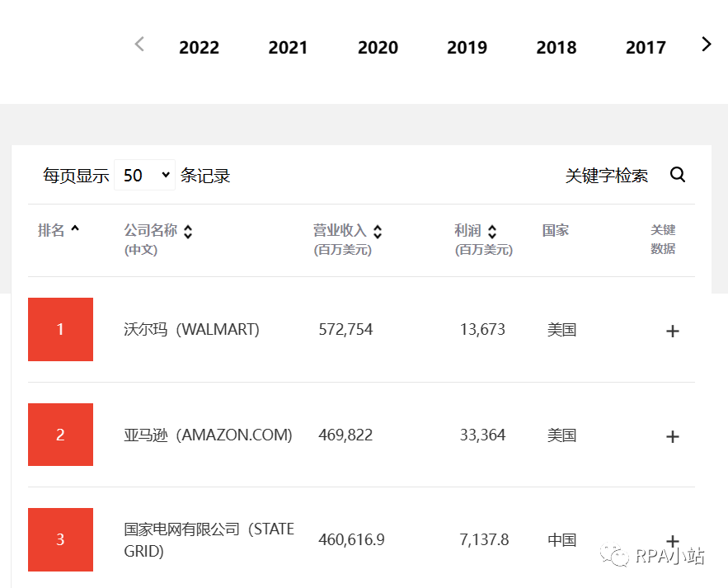The height and width of the screenshot is (588, 728).
Task: Open 国家电网有限公司 (STATE GRID) link
Action: point(209,539)
